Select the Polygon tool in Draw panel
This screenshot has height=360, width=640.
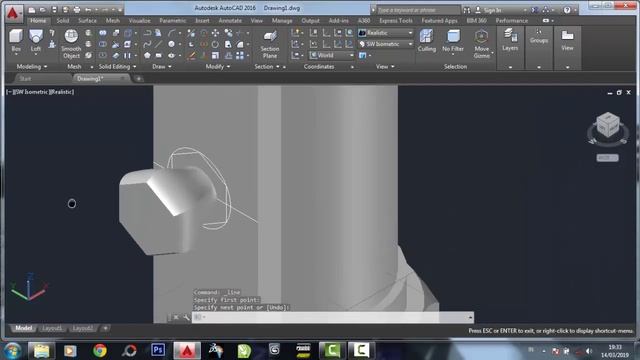click(x=147, y=56)
